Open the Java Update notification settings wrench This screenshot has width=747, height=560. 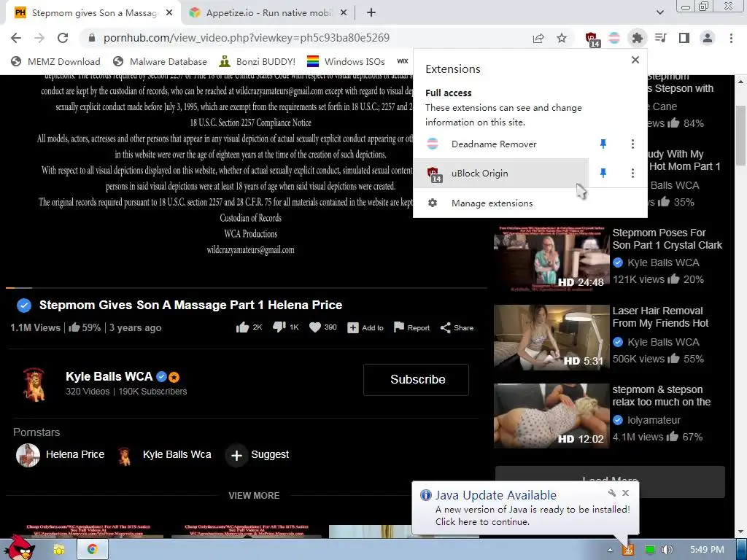[x=612, y=493]
